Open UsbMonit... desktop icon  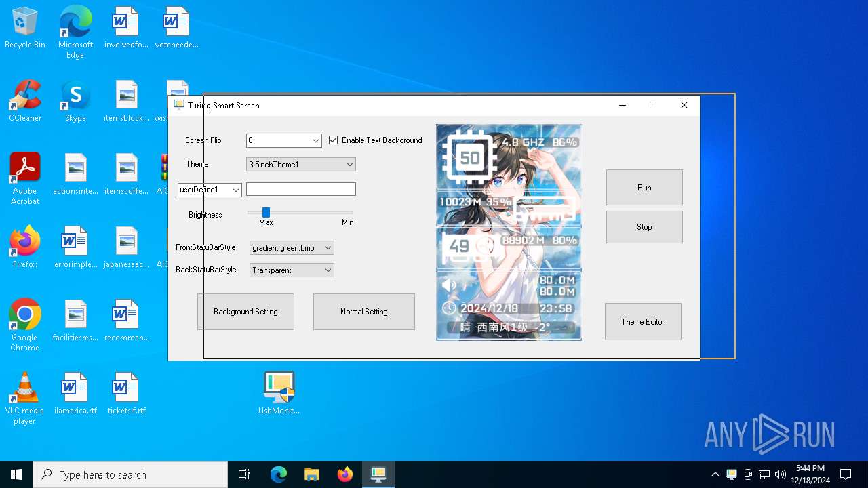(279, 394)
